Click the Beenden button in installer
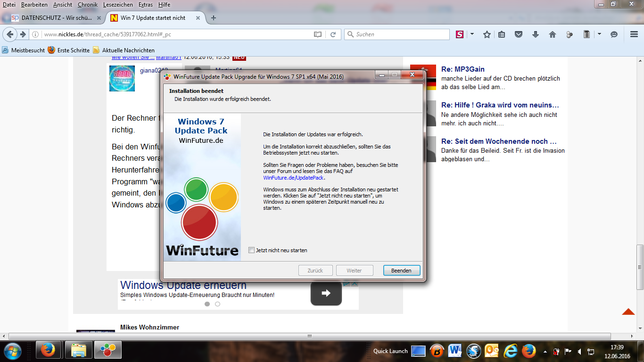Viewport: 644px width, 362px height. click(401, 271)
